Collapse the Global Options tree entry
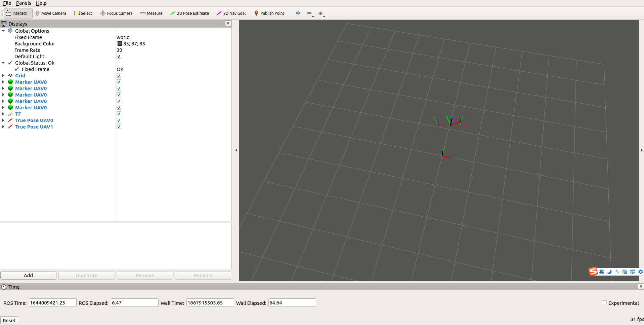 tap(3, 31)
